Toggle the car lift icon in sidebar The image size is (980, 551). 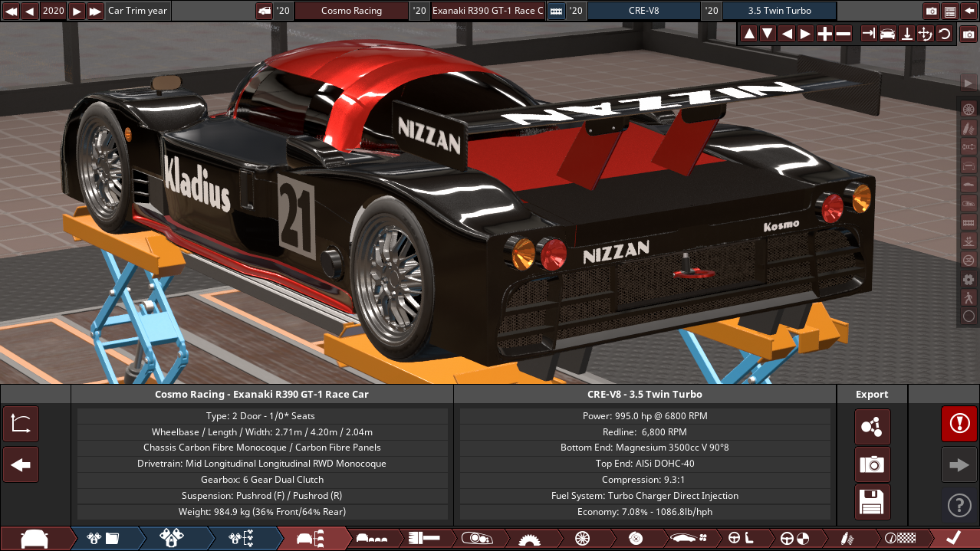pos(968,241)
